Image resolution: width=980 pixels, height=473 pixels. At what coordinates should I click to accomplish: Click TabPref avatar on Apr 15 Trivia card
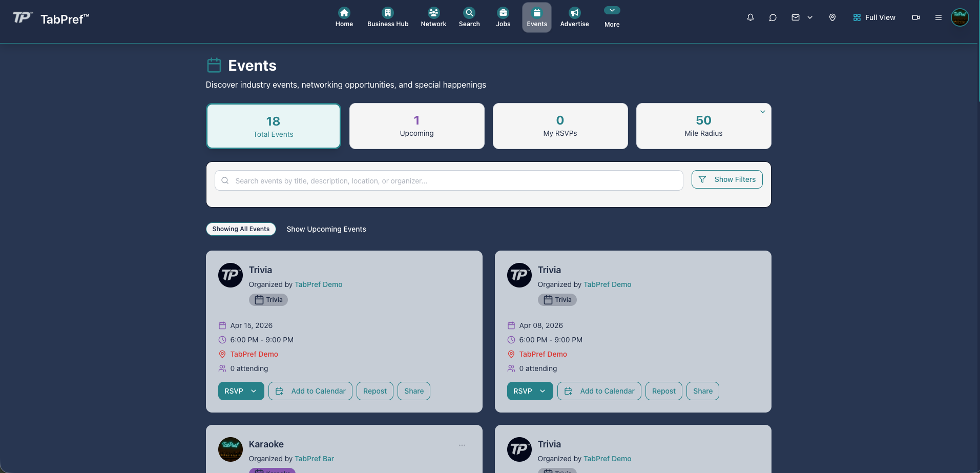pyautogui.click(x=231, y=275)
